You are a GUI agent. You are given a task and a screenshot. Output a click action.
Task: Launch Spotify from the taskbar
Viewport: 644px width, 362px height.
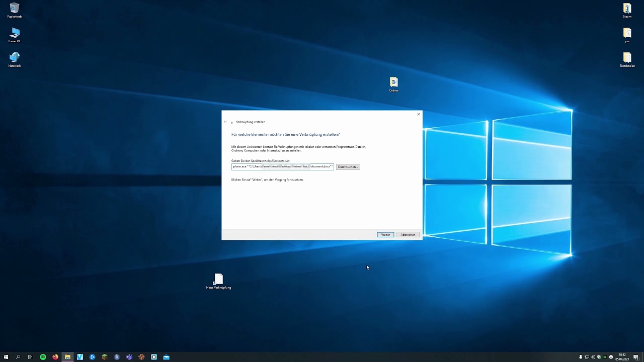[43, 357]
